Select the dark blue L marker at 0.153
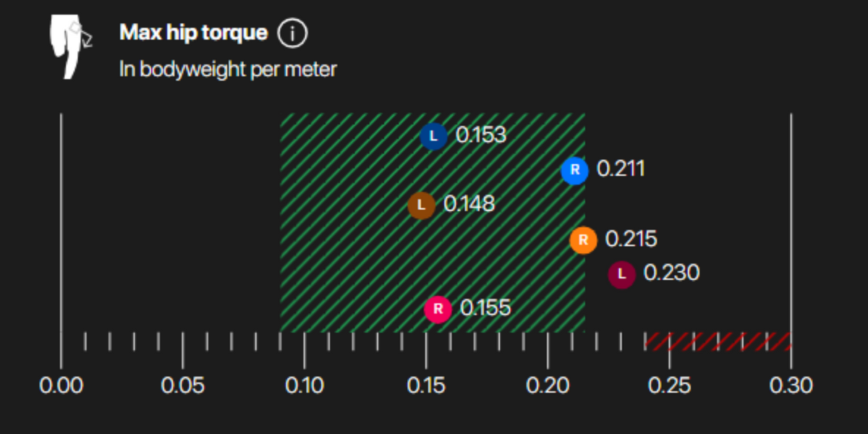The width and height of the screenshot is (868, 434). tap(433, 136)
